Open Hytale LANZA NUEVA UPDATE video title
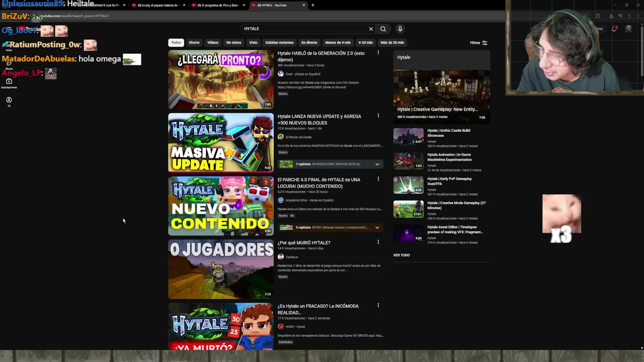This screenshot has width=644, height=362. click(319, 119)
